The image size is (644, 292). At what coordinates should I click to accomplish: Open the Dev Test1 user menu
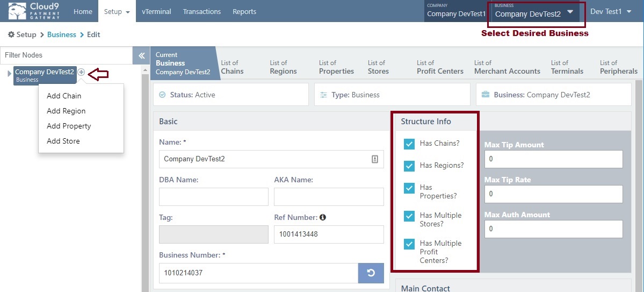(x=611, y=11)
